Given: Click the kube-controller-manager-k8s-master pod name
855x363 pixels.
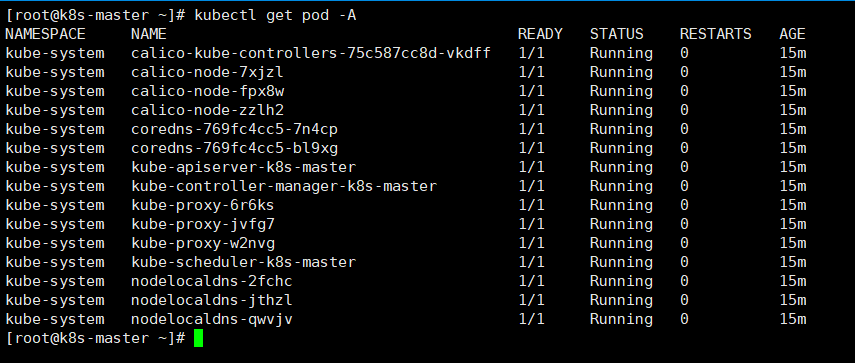Looking at the screenshot, I should click(284, 186).
